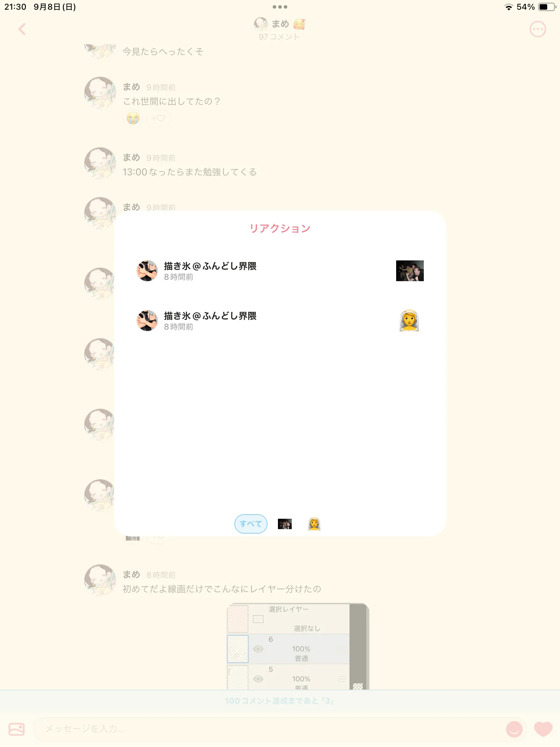Add a reaction with the plus-heart button
The height and width of the screenshot is (747, 560).
point(158,118)
